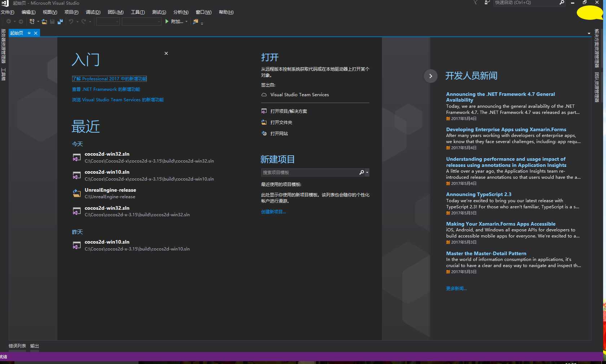
Task: Open the solution configurations combo box
Action: pyautogui.click(x=108, y=22)
